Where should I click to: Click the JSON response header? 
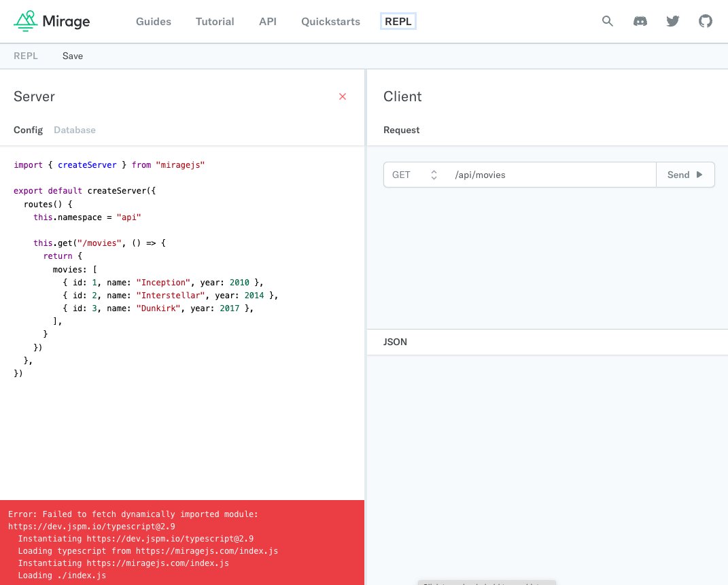click(x=395, y=342)
